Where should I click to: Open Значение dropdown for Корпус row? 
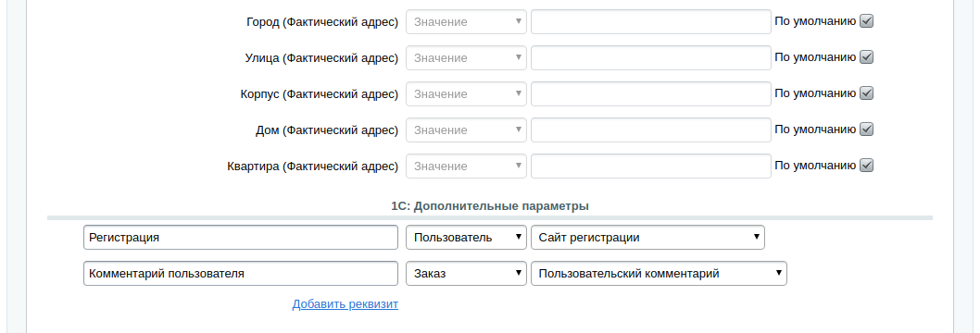[466, 94]
